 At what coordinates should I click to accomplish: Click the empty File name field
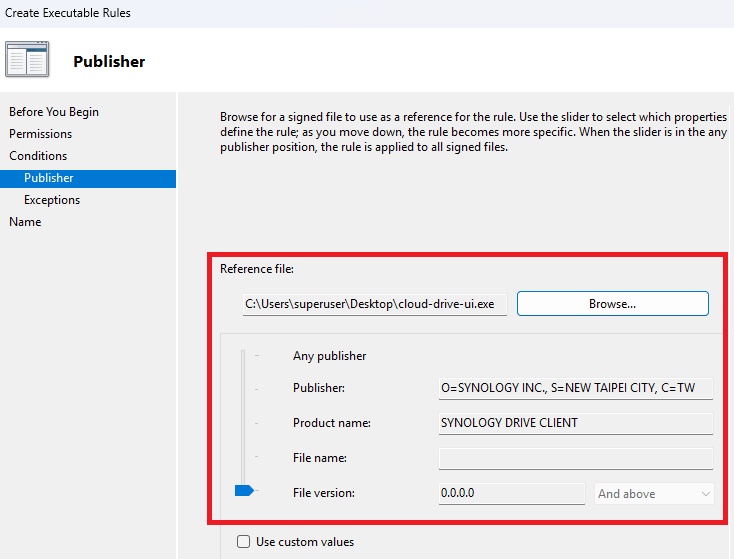point(575,458)
